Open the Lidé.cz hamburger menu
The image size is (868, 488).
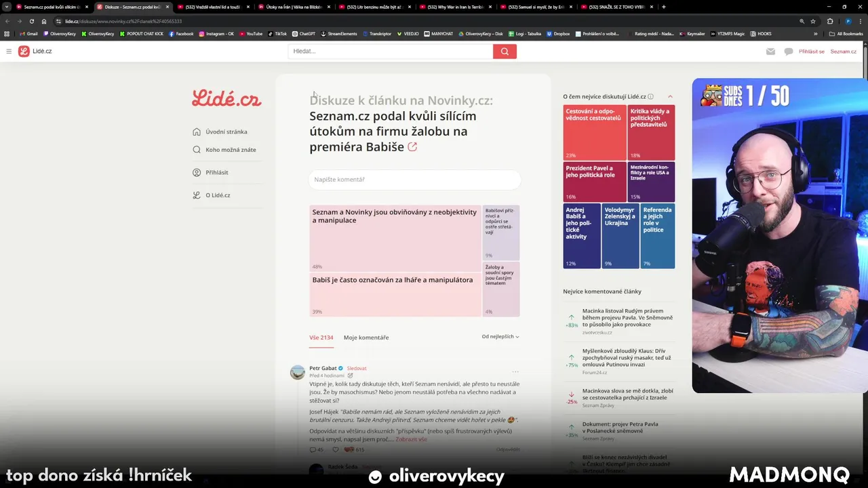9,52
